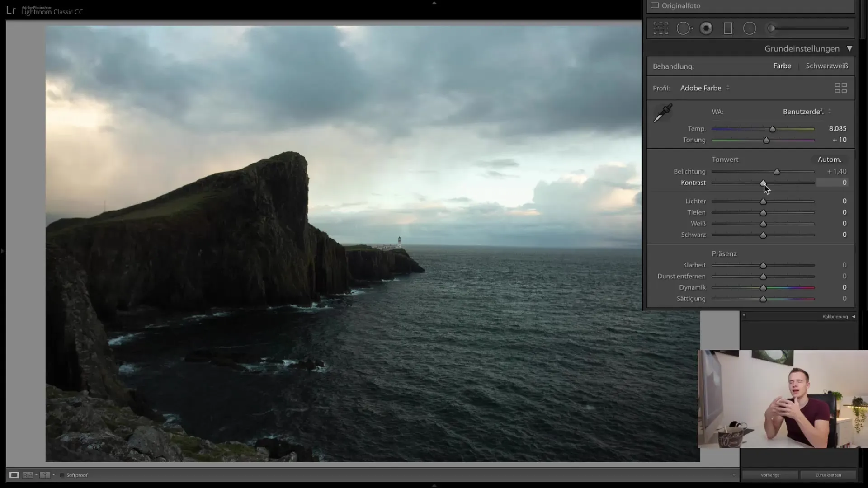The image size is (868, 488).
Task: Click the Kontrast slider handle
Action: click(x=763, y=183)
